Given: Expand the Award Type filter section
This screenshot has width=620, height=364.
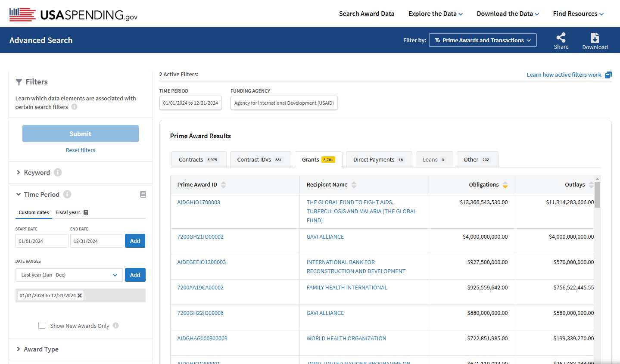Looking at the screenshot, I should coord(41,349).
